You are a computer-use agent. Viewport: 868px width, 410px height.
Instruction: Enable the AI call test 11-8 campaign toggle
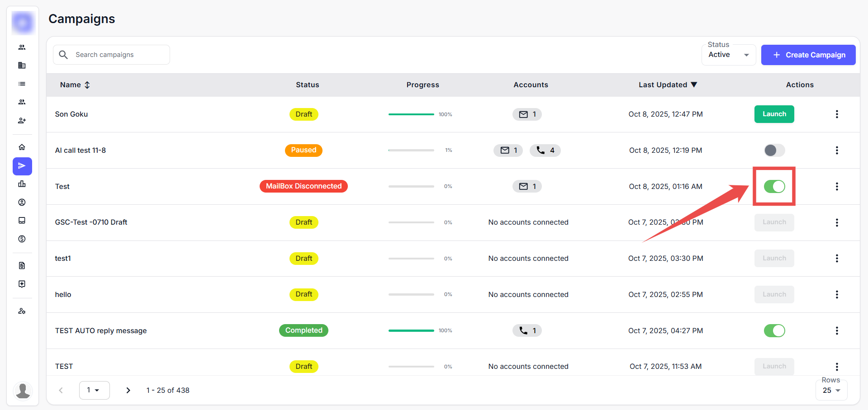coord(774,150)
